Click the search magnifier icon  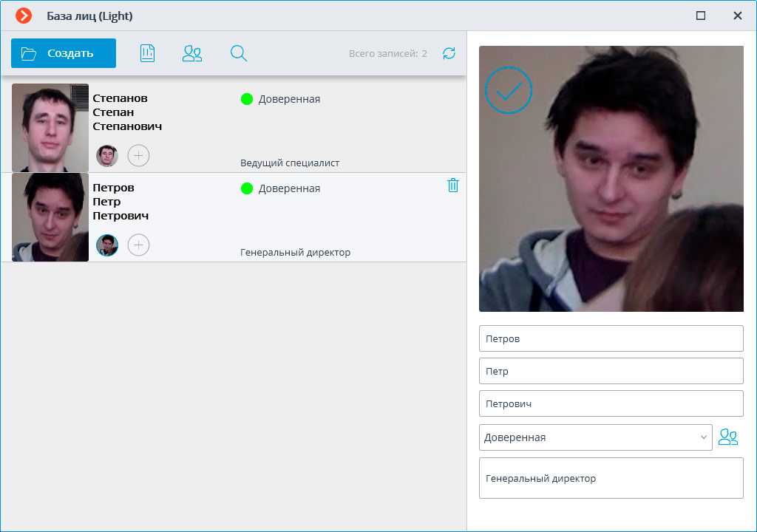pyautogui.click(x=238, y=53)
